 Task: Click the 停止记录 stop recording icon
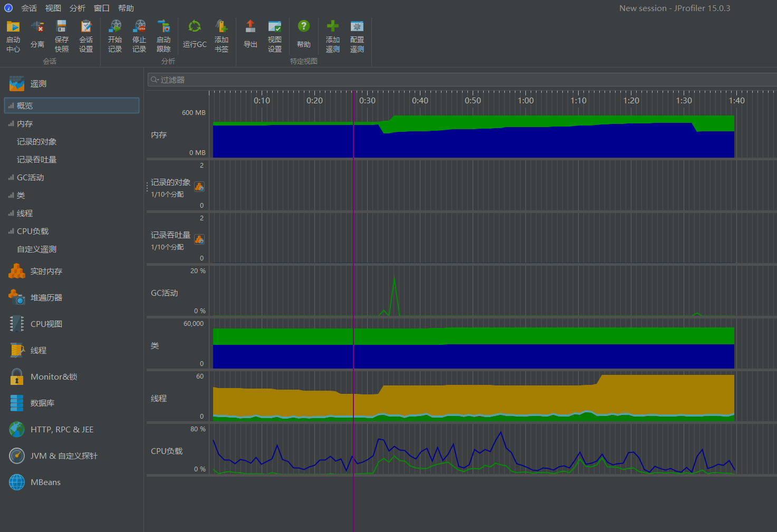139,26
